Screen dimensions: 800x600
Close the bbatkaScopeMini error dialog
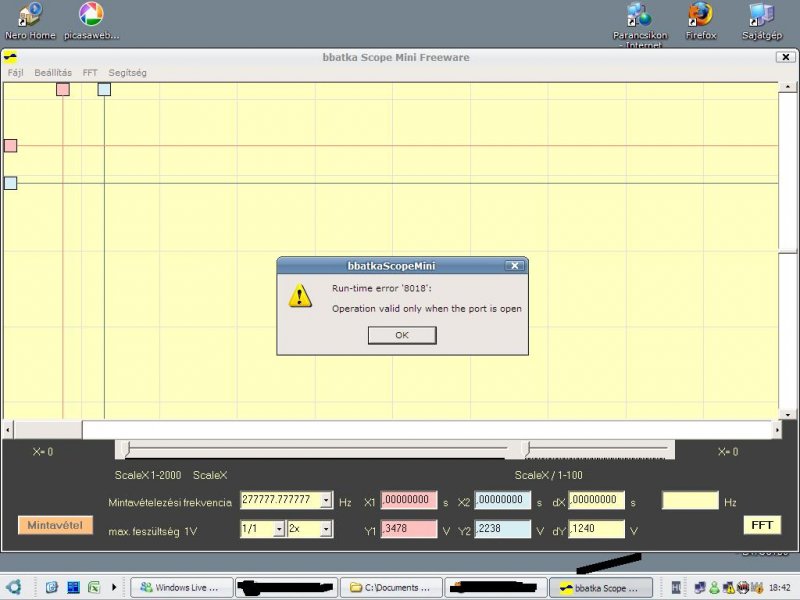tap(514, 266)
